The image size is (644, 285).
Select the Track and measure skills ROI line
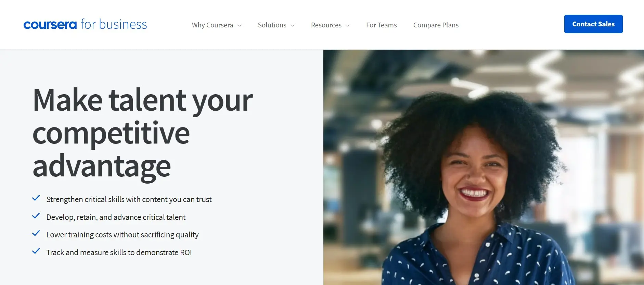(x=119, y=252)
